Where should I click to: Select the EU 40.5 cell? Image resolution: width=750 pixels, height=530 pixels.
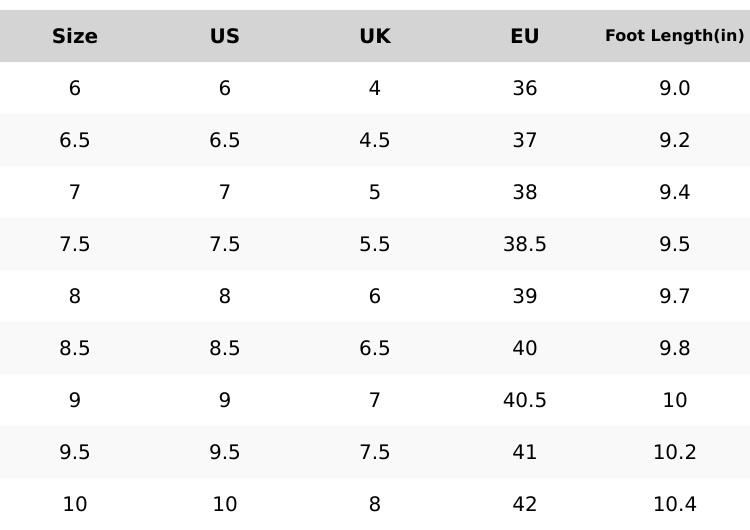(x=525, y=400)
